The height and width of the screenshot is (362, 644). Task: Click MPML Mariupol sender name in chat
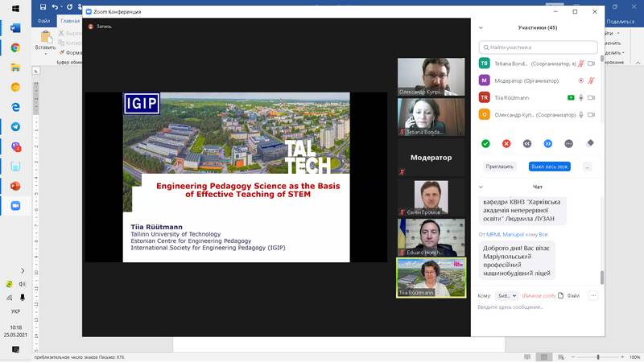[x=506, y=234]
